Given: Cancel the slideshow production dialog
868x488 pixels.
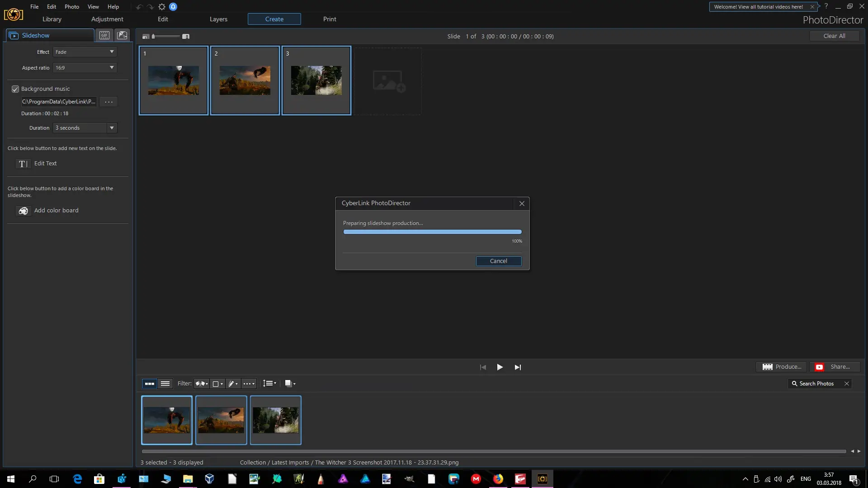Looking at the screenshot, I should [x=498, y=261].
